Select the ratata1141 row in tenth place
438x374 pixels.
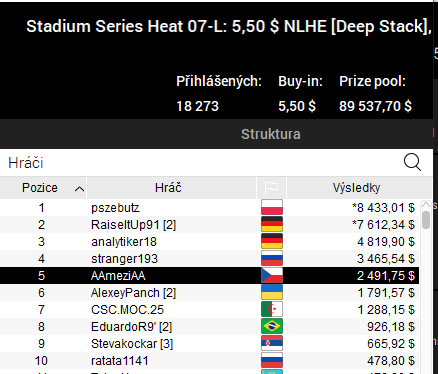[209, 361]
